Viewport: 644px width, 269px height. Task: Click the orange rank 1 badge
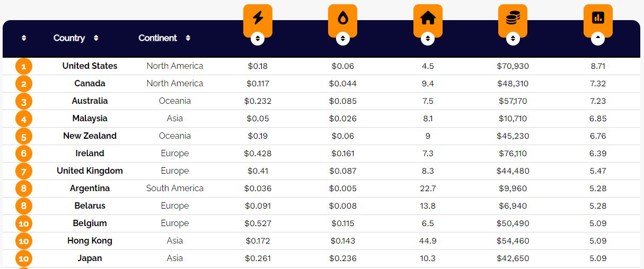[24, 67]
